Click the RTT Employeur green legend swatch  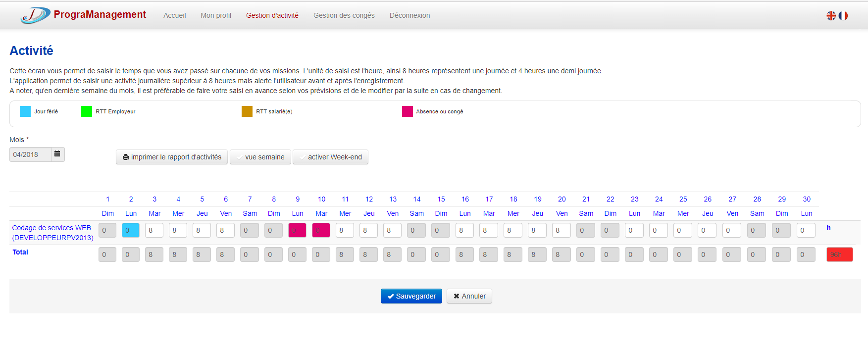(87, 111)
